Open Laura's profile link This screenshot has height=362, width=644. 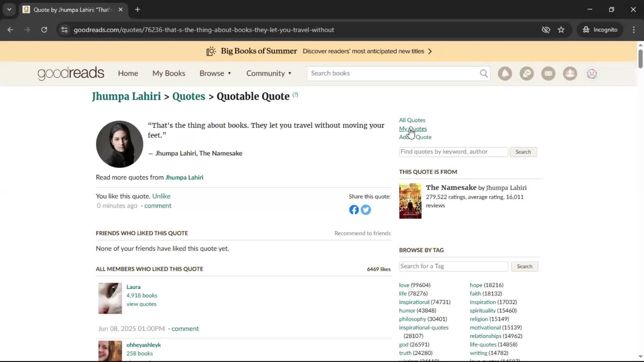coord(133,287)
